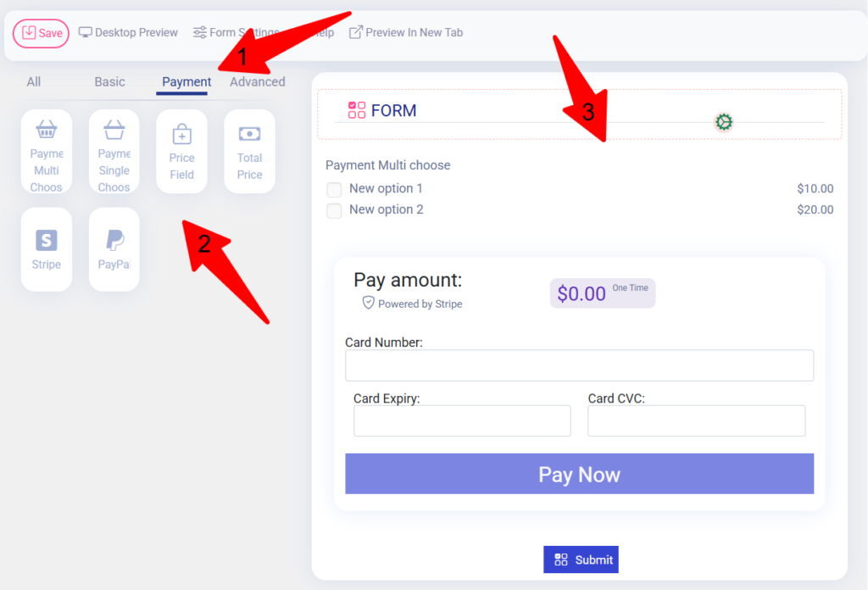Screen dimensions: 868x590
Task: Select the Payment tab
Action: pos(186,82)
